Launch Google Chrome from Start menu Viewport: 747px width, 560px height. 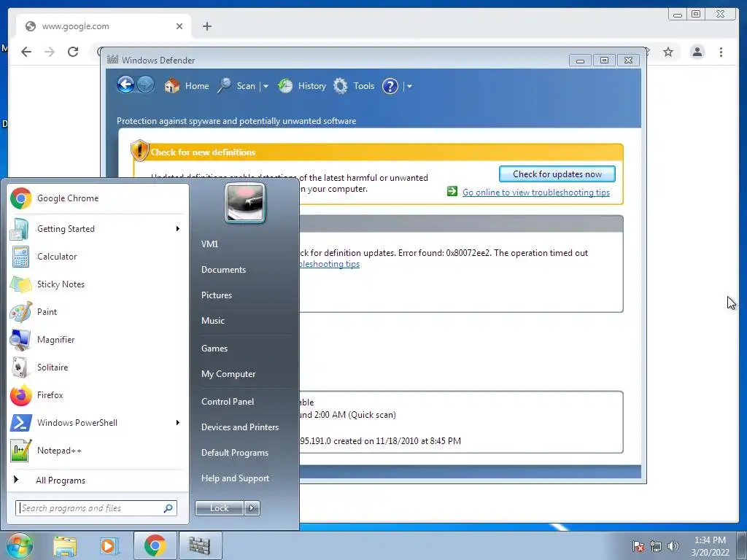pos(97,198)
